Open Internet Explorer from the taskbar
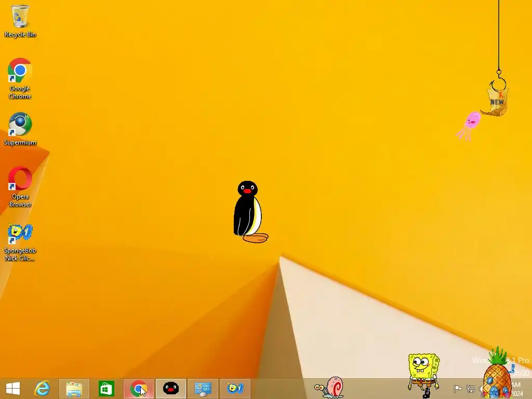 click(x=42, y=389)
